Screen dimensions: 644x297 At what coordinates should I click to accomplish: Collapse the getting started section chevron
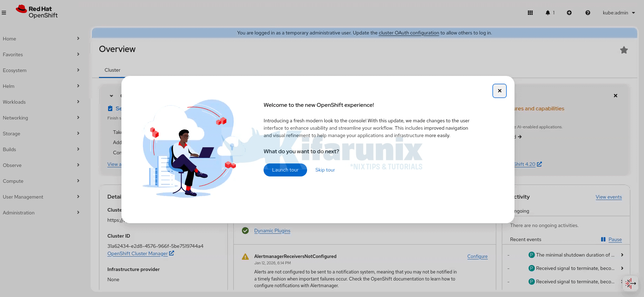111,96
